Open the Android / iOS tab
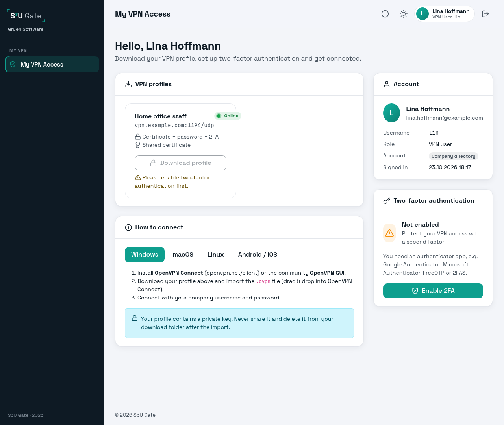The height and width of the screenshot is (425, 504). [x=258, y=255]
